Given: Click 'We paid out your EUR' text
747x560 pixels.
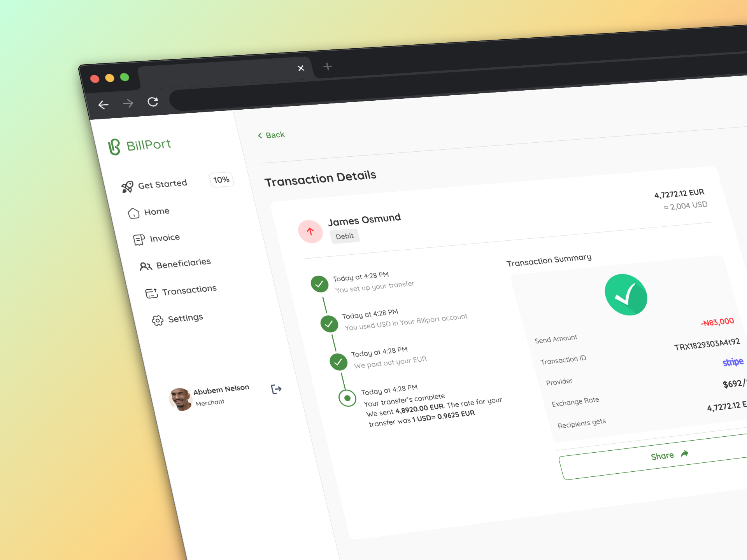Looking at the screenshot, I should click(391, 362).
